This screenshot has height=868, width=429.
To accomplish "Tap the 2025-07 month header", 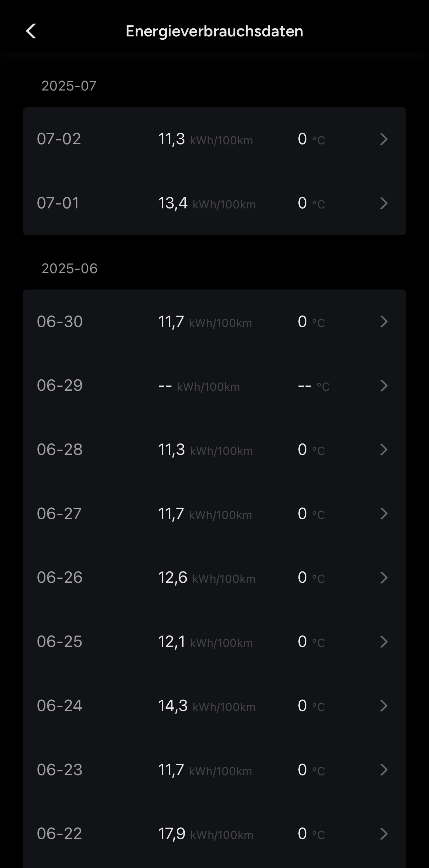I will coord(69,86).
